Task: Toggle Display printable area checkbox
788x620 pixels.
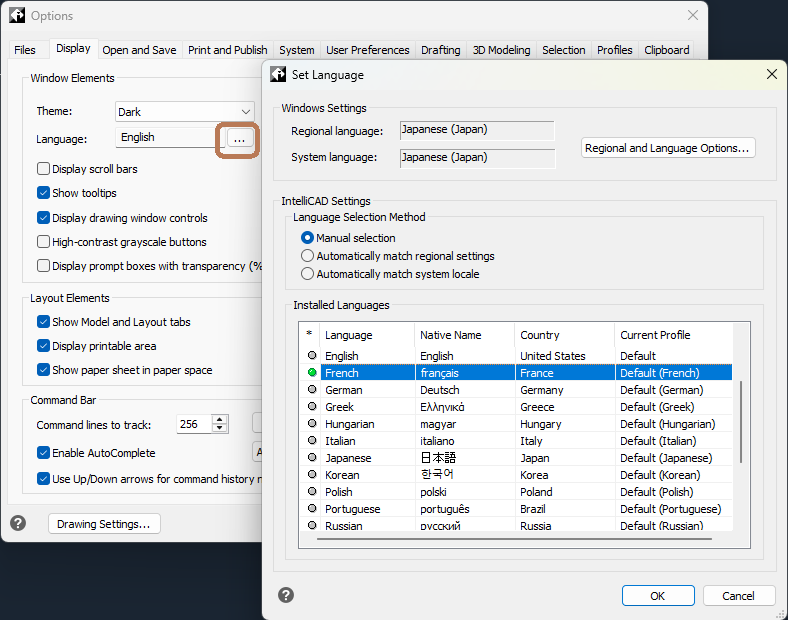Action: [x=44, y=346]
